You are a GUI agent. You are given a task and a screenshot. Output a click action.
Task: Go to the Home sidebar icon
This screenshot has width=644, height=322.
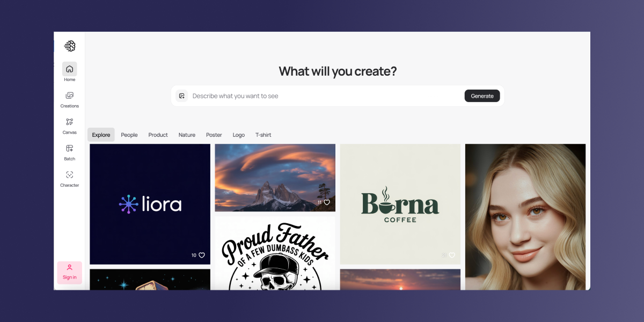(70, 69)
